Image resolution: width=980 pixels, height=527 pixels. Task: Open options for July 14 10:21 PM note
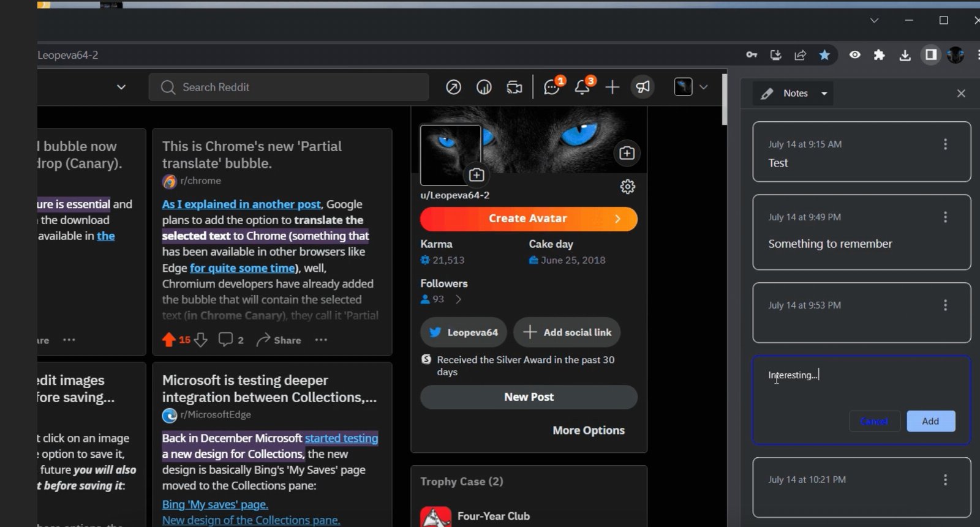click(945, 479)
